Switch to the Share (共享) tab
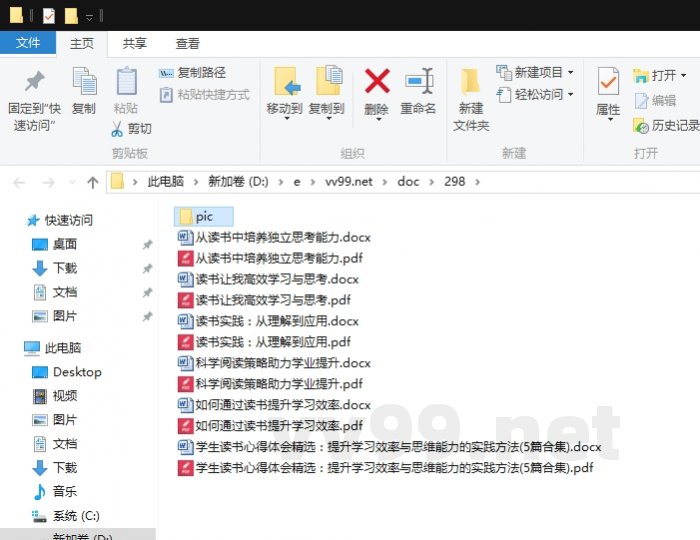 134,43
